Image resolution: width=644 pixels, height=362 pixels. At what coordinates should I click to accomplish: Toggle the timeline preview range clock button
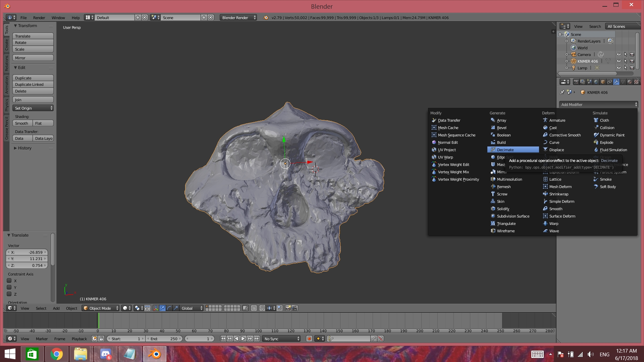click(95, 339)
